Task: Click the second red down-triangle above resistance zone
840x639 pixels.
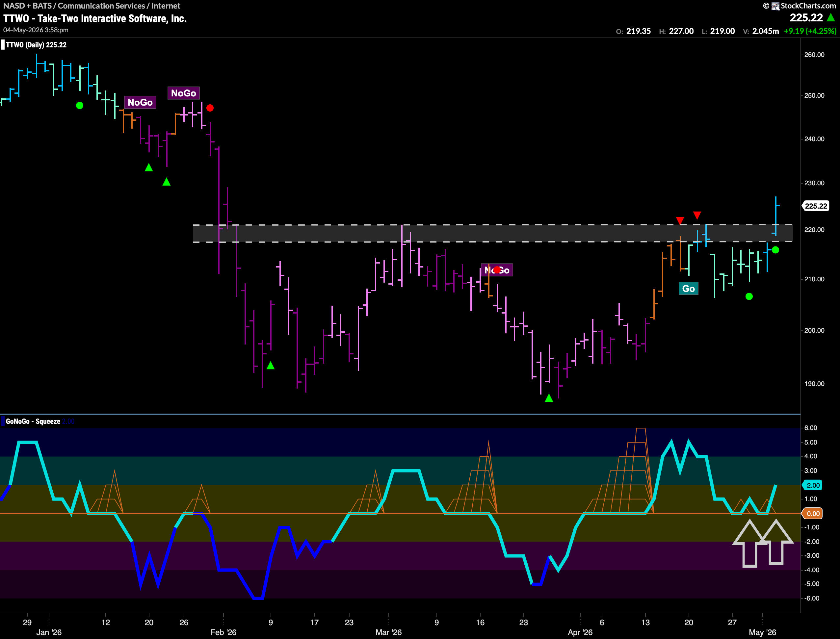Action: 697,215
